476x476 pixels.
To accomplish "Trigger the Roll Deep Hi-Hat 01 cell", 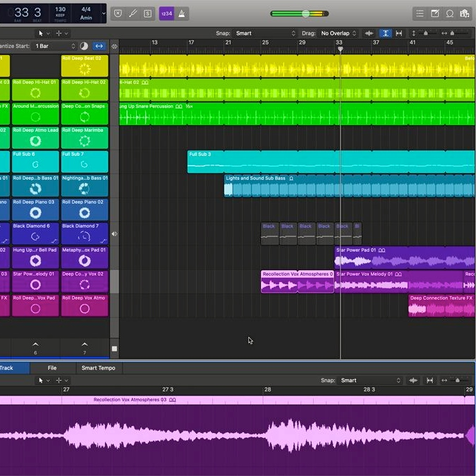I will [35, 90].
